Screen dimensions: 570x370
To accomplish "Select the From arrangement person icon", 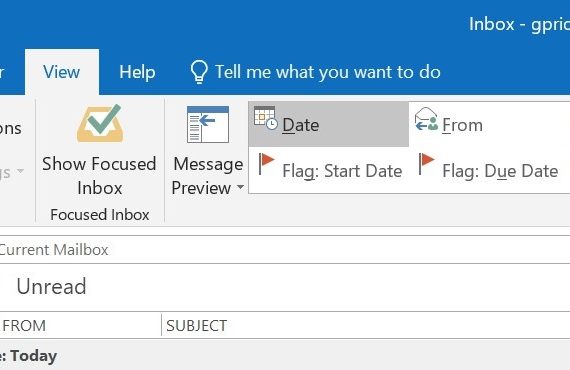I will click(x=426, y=119).
